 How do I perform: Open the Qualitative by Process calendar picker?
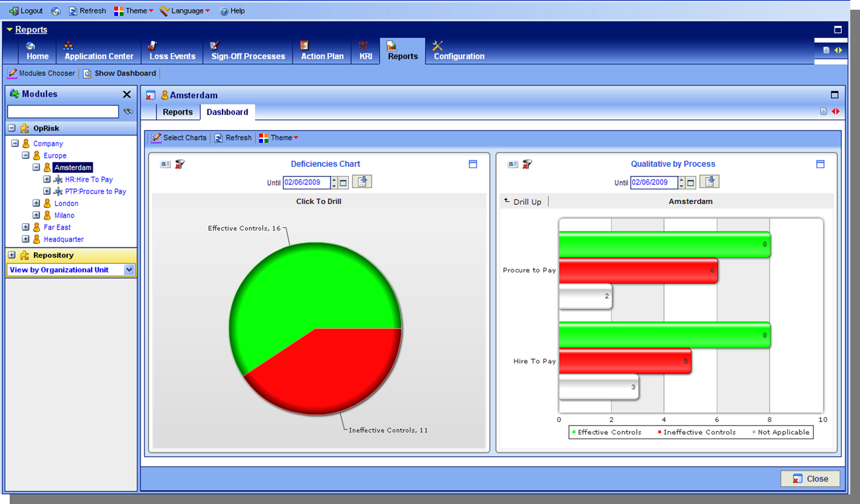tap(690, 183)
